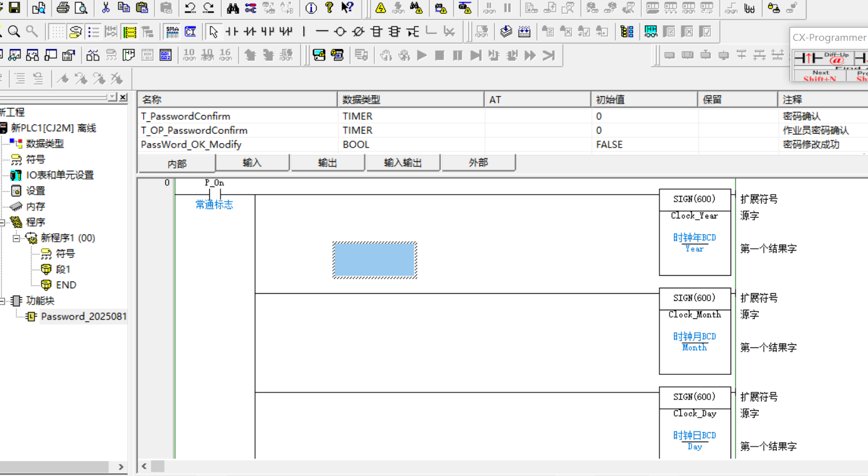Select the horizontal line tool
This screenshot has width=868, height=476.
[x=322, y=31]
